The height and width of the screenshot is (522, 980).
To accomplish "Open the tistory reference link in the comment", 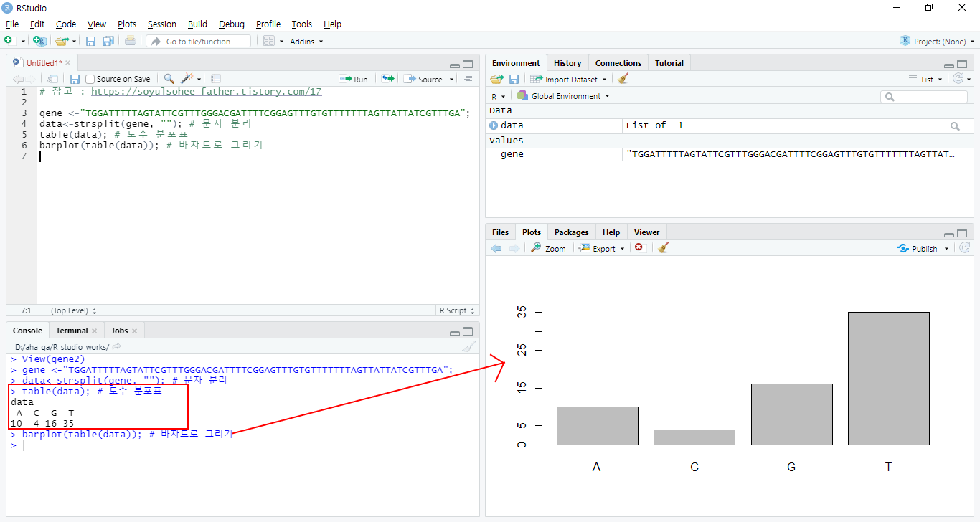I will pyautogui.click(x=206, y=92).
